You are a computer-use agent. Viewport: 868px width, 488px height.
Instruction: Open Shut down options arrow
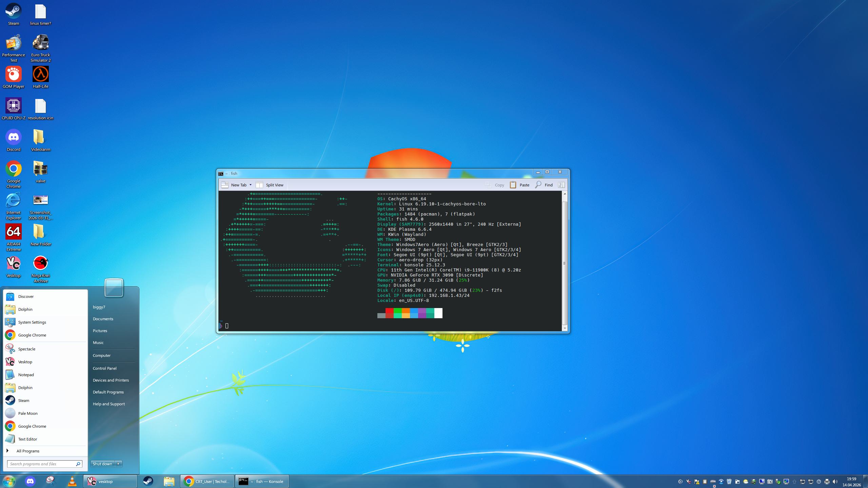click(118, 464)
